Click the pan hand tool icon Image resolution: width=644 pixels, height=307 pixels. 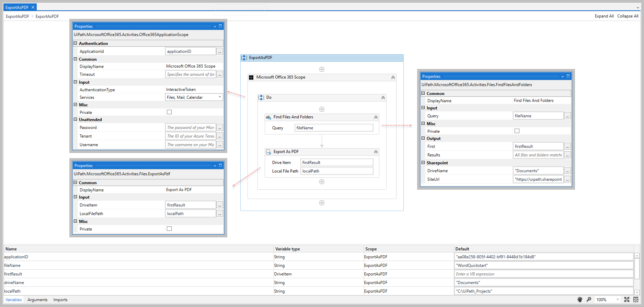pos(580,299)
